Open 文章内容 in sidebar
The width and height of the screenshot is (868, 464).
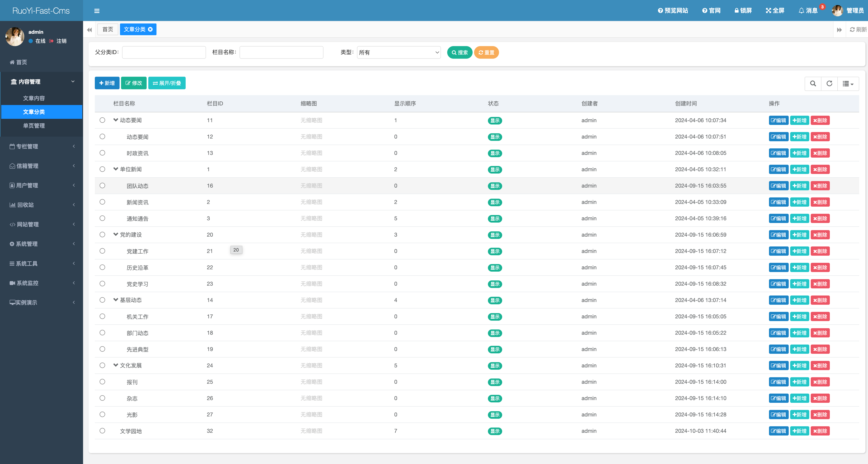[x=34, y=98]
